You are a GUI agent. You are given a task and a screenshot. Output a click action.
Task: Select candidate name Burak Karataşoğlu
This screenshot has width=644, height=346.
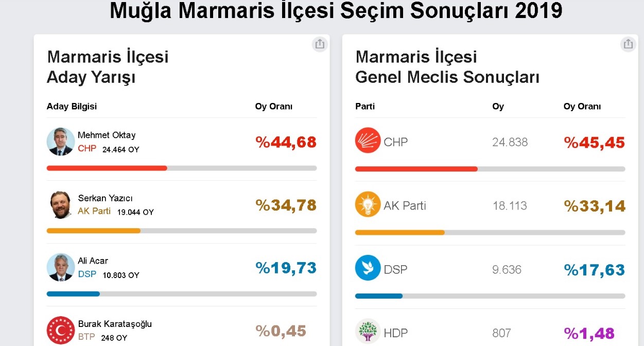(x=115, y=324)
